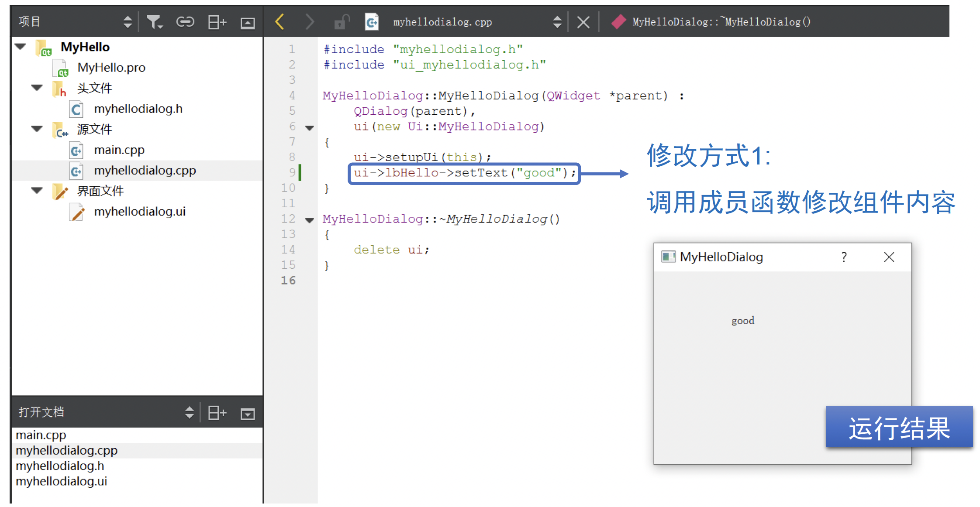Click the 项目 pane title label
980x507 pixels.
pyautogui.click(x=30, y=21)
